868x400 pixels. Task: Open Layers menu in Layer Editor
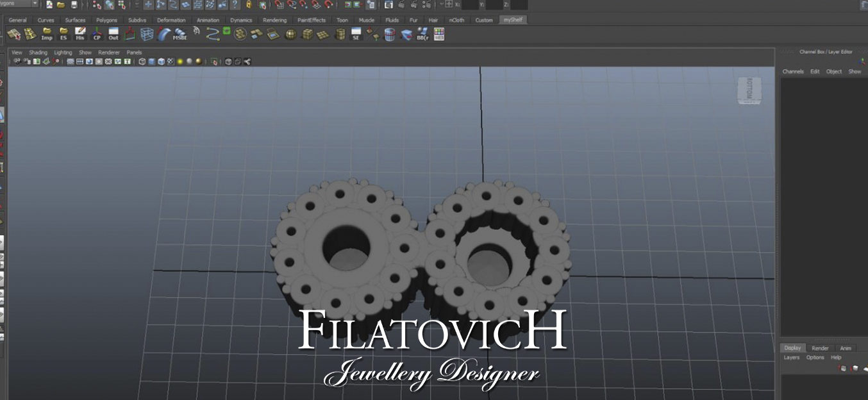(792, 358)
